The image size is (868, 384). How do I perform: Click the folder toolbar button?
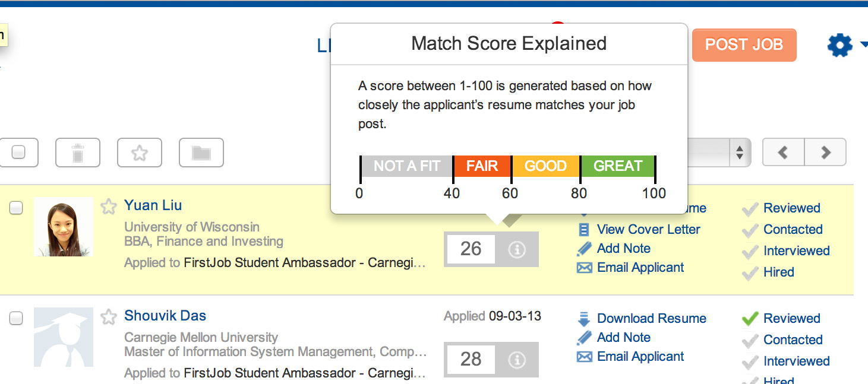point(201,153)
